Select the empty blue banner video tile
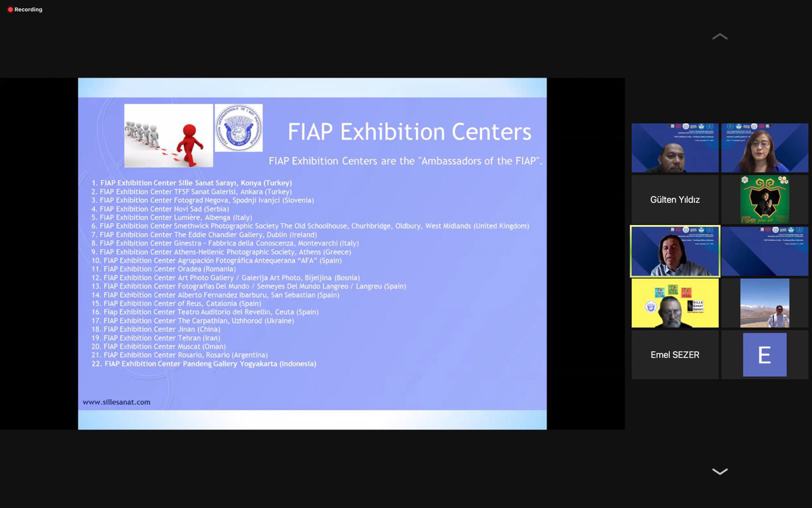 click(x=764, y=251)
